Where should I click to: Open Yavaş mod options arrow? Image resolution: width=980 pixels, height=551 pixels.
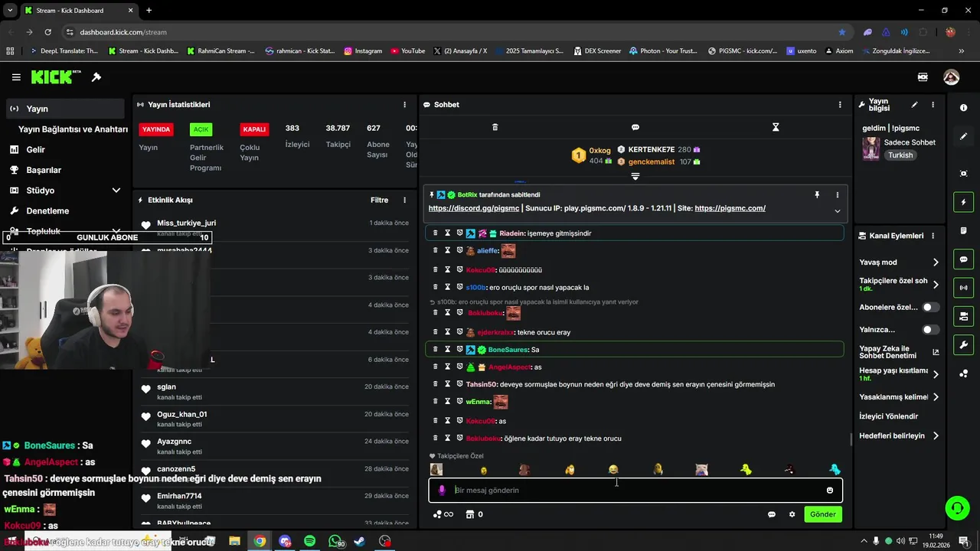936,262
